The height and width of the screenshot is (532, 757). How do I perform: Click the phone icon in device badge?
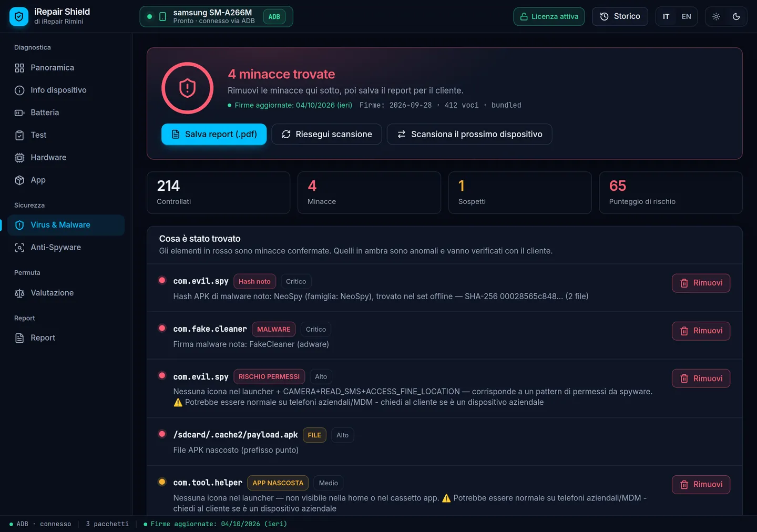click(162, 17)
